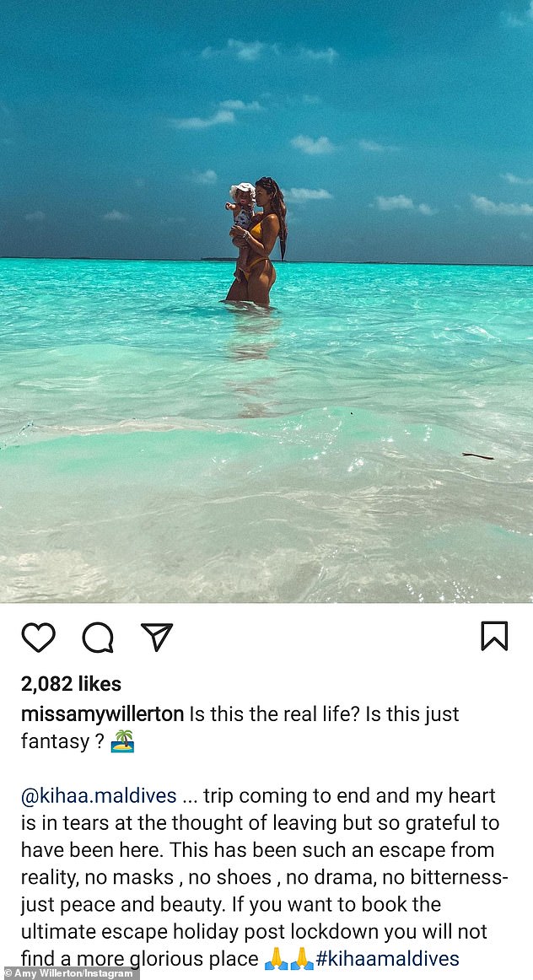View the list of 2,082 likes
This screenshot has width=533, height=980.
[71, 684]
